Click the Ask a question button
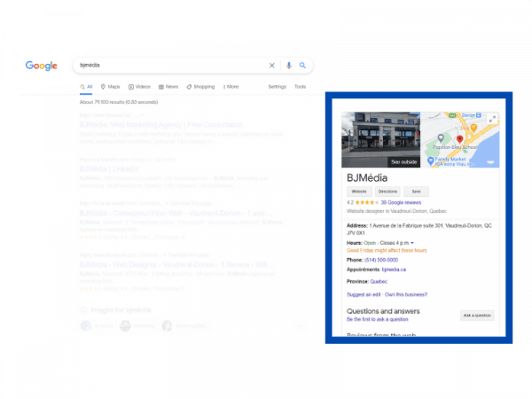The width and height of the screenshot is (532, 399). [477, 316]
